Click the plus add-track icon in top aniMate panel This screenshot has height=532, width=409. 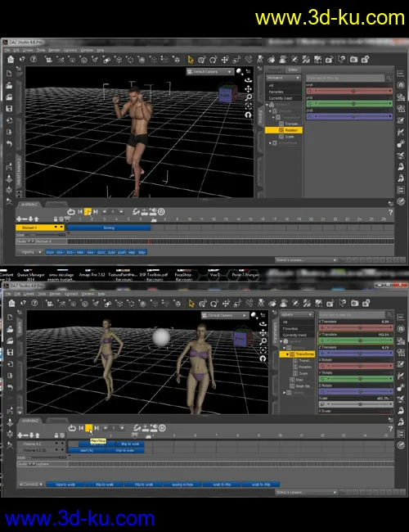pyautogui.click(x=19, y=219)
